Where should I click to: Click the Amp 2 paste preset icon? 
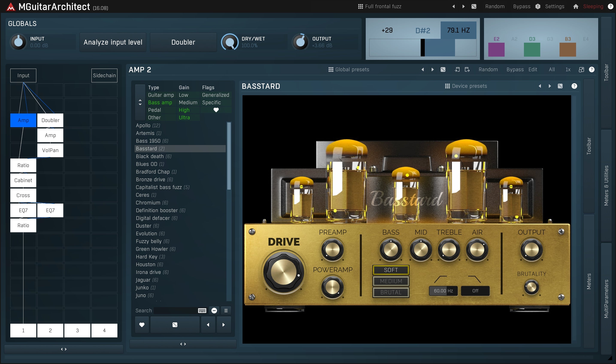click(x=467, y=69)
